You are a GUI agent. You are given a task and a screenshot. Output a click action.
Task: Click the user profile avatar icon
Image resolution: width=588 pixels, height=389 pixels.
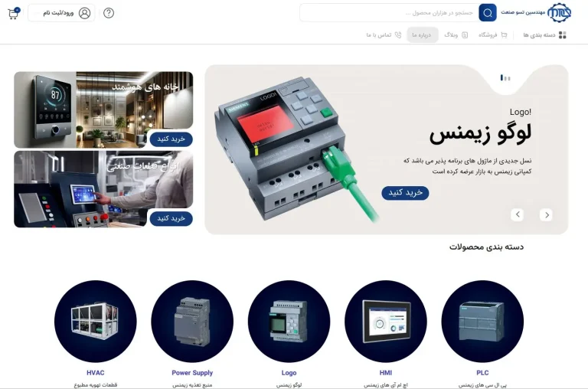[85, 13]
